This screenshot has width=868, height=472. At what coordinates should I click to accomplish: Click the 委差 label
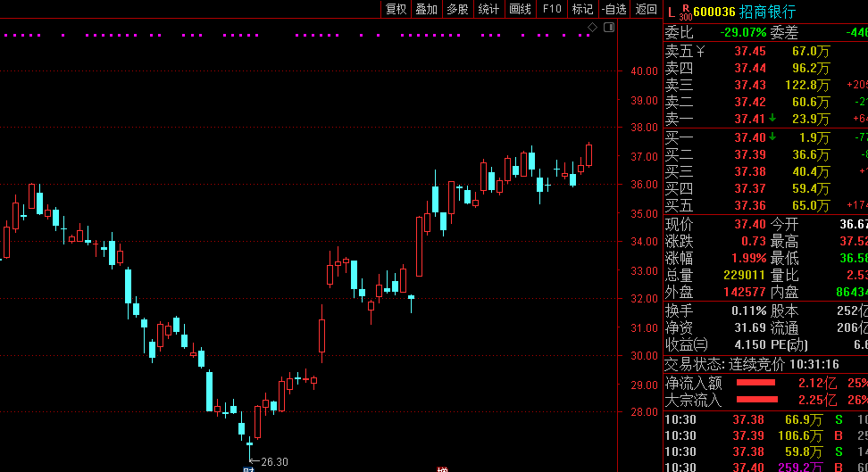(784, 33)
